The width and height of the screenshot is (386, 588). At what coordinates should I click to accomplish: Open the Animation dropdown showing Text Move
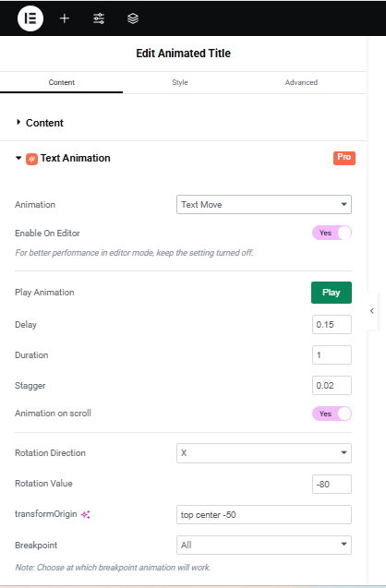[x=264, y=204]
